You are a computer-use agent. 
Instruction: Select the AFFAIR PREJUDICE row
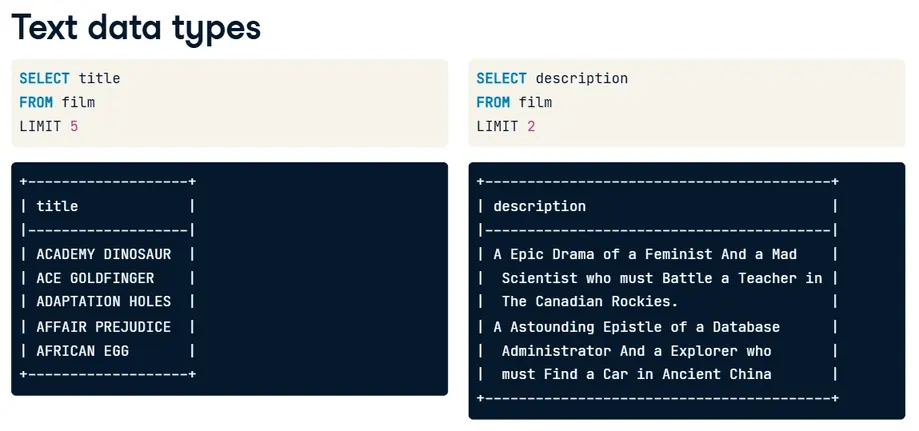point(103,327)
